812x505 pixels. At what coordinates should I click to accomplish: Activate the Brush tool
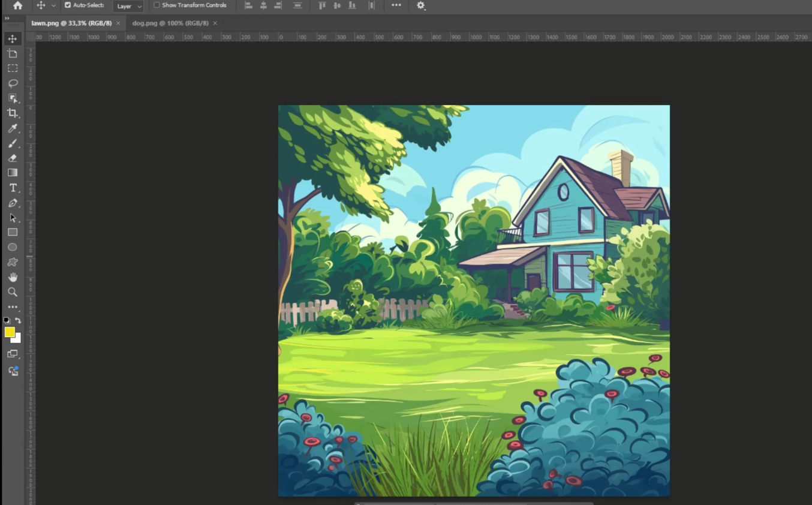[13, 143]
